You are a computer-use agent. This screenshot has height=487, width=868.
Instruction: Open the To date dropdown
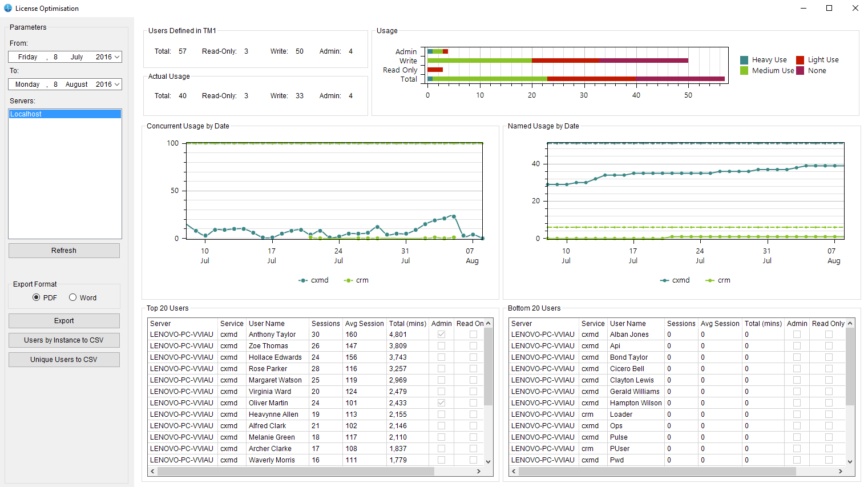coord(117,84)
